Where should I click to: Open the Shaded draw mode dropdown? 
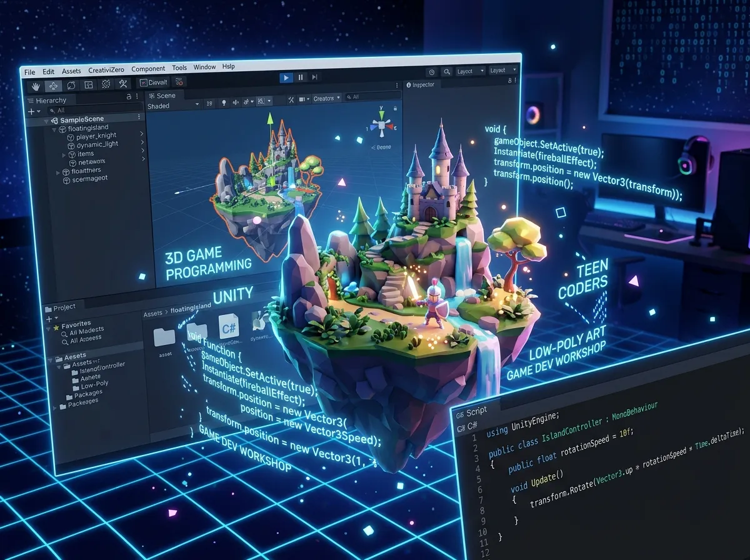pyautogui.click(x=173, y=106)
